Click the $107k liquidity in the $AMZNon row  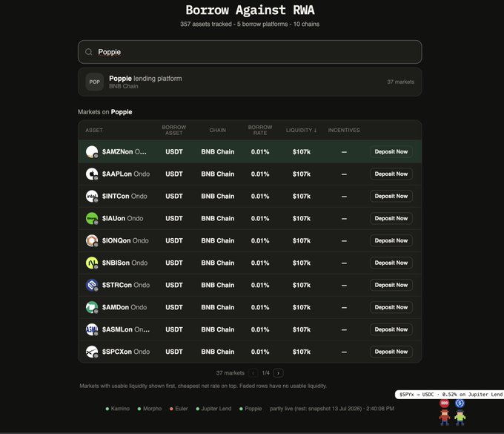point(302,151)
